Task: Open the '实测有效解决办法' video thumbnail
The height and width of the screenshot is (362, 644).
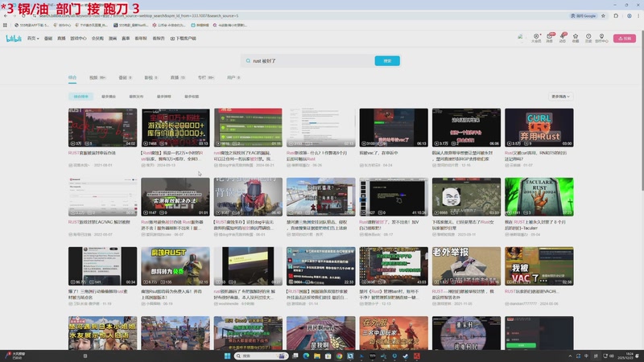Action: (x=175, y=197)
